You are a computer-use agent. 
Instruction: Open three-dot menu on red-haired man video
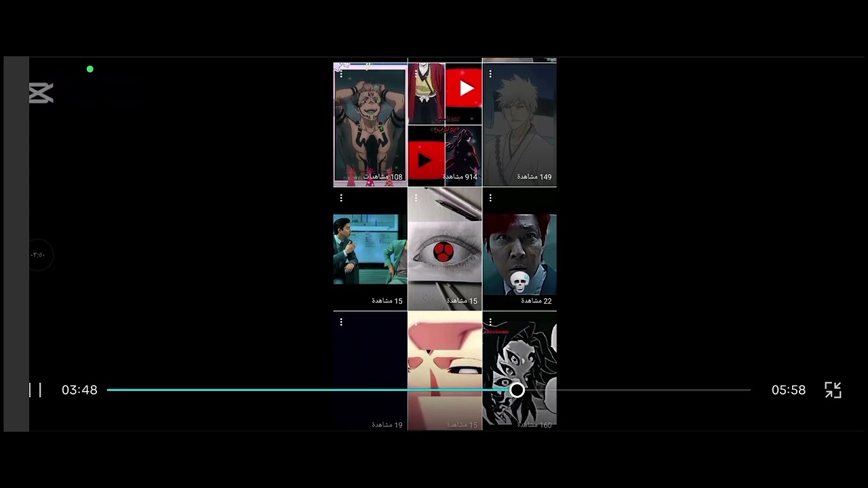[490, 198]
